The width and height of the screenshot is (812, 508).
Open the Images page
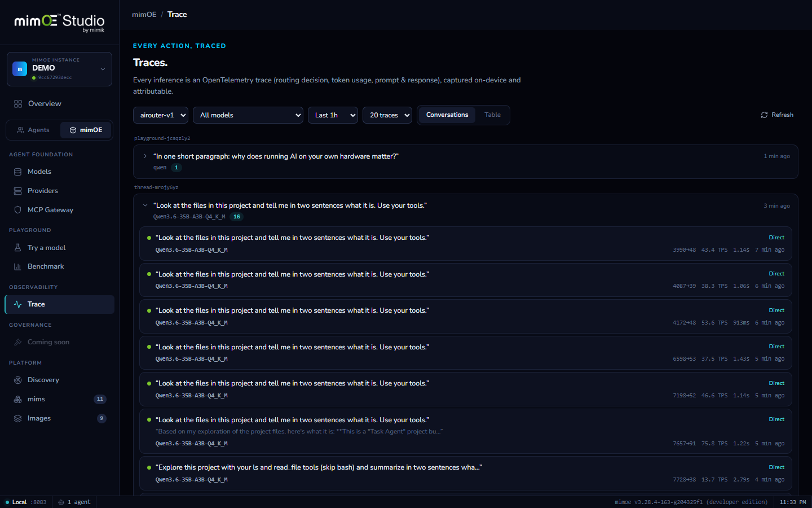coord(59,418)
